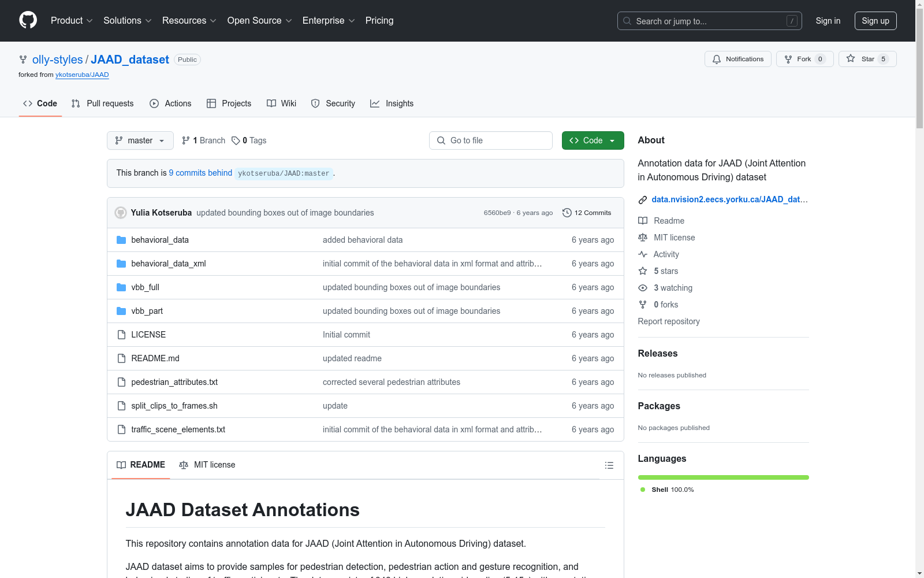Open the data.nvision2.eecs.yorku.ca dataset link
This screenshot has height=578, width=924.
(x=729, y=199)
